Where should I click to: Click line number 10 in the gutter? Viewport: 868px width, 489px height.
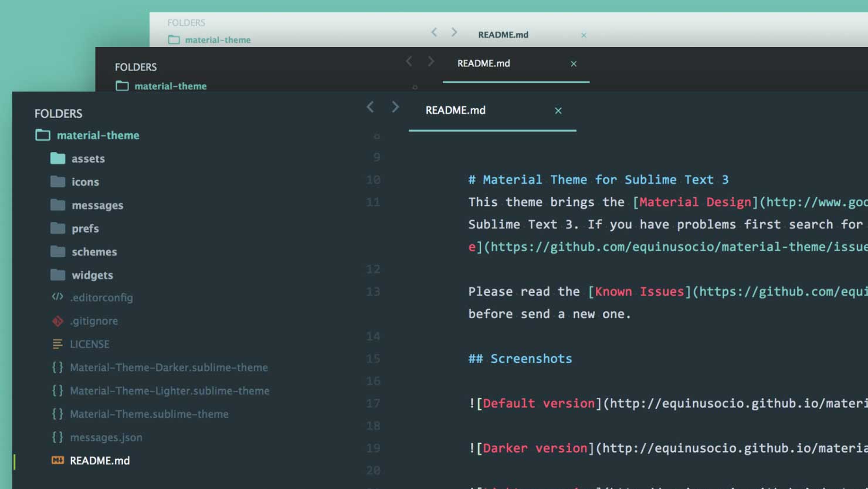[373, 180]
